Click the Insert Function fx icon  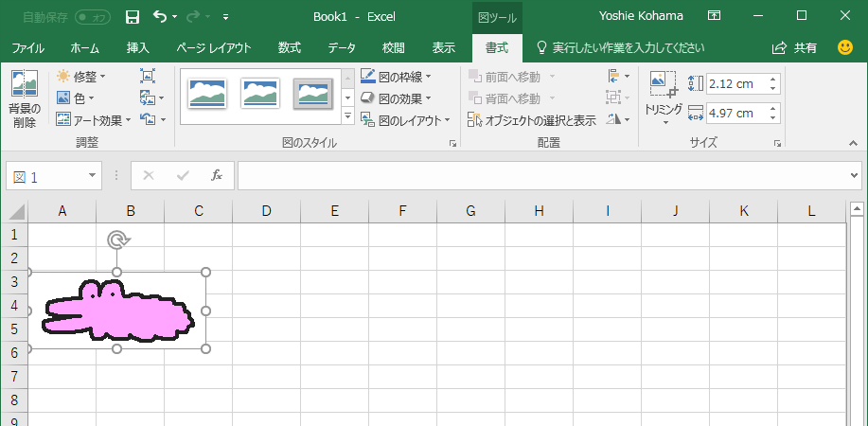(216, 175)
